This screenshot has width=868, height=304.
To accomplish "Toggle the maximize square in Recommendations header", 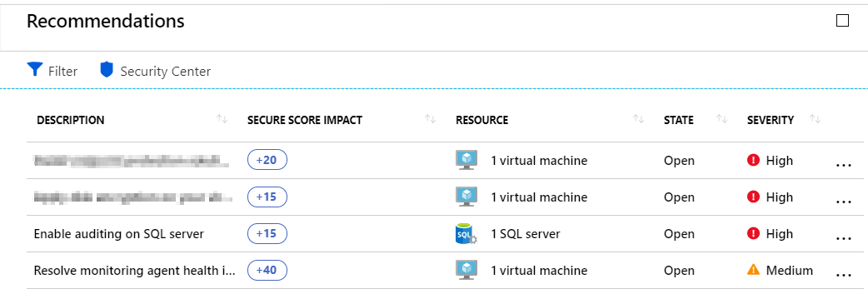I will coord(842,21).
